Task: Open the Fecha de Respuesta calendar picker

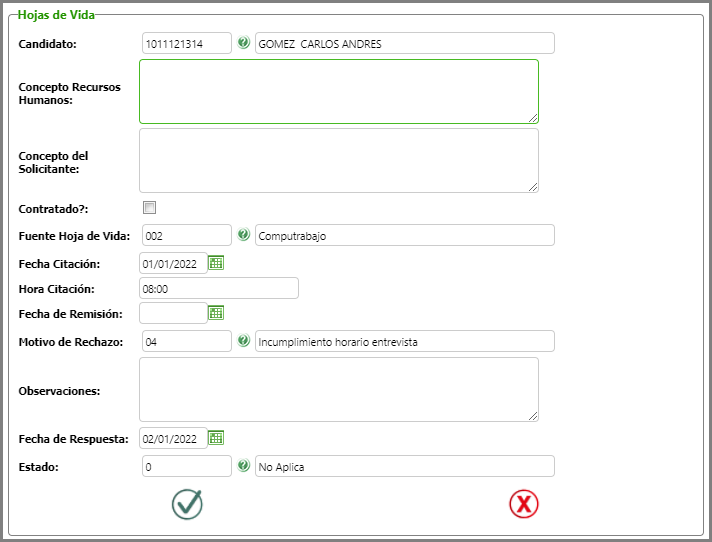Action: click(x=215, y=438)
